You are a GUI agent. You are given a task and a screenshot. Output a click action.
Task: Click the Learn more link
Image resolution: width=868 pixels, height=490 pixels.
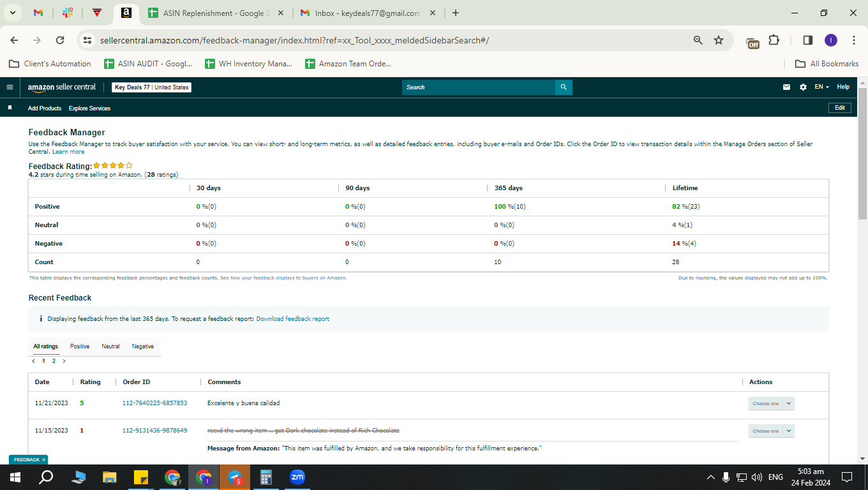pyautogui.click(x=68, y=152)
